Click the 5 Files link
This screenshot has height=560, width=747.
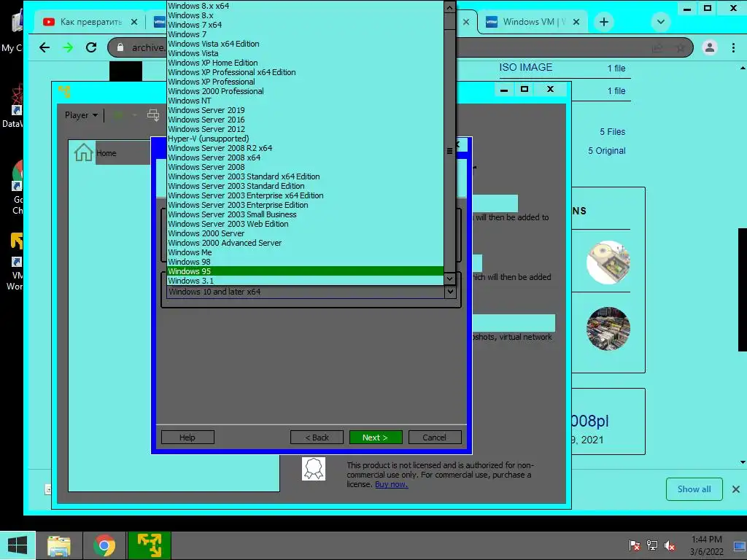[x=612, y=132]
